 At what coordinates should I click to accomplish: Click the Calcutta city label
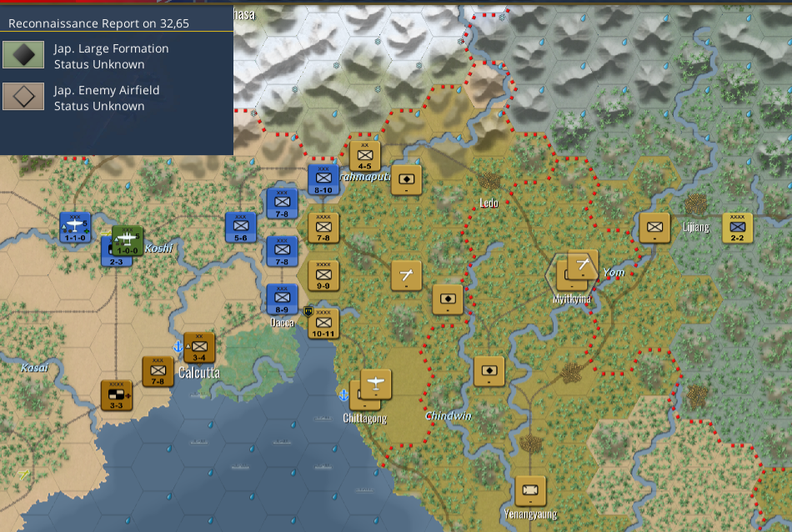click(x=199, y=373)
